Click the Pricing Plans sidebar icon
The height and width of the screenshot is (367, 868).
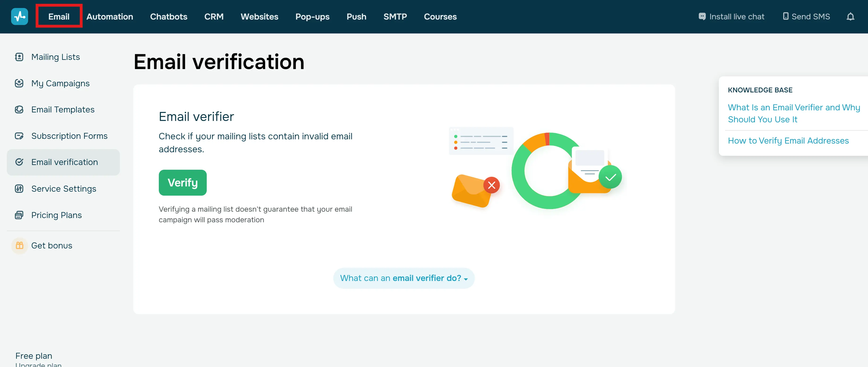pos(19,215)
